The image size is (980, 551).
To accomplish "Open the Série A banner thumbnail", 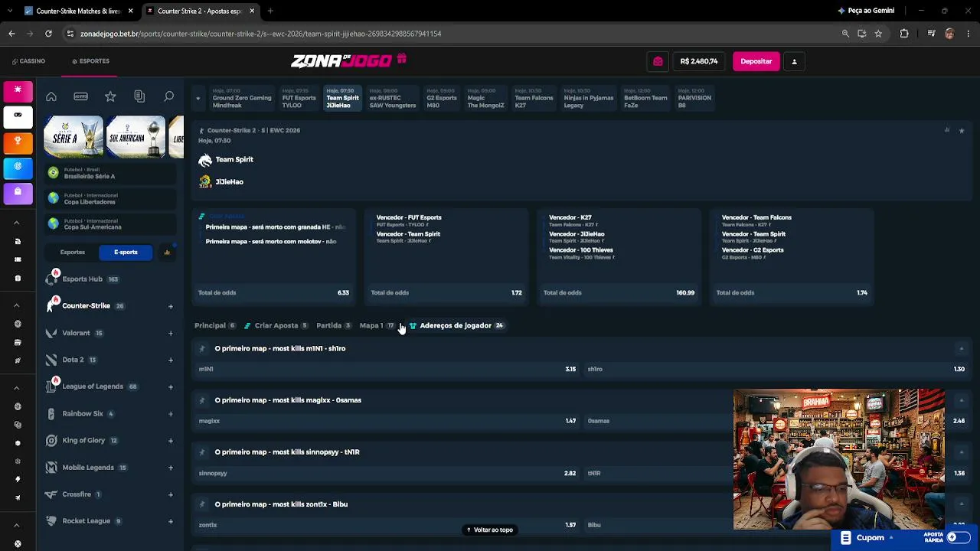I will (x=73, y=137).
